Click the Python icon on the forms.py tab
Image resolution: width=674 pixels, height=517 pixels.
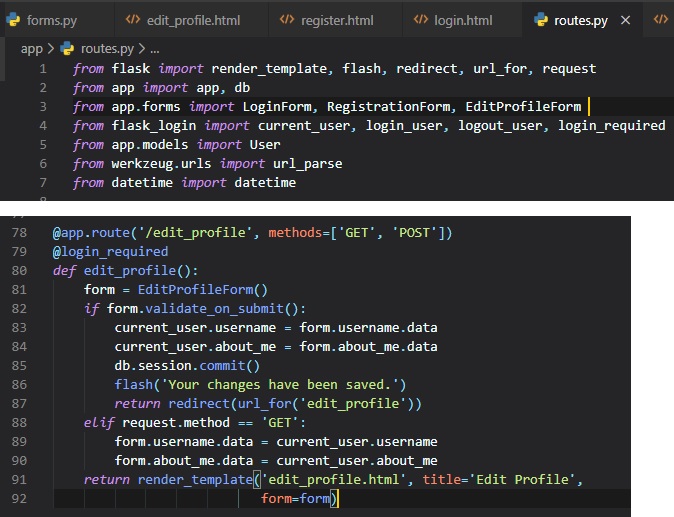(x=12, y=20)
